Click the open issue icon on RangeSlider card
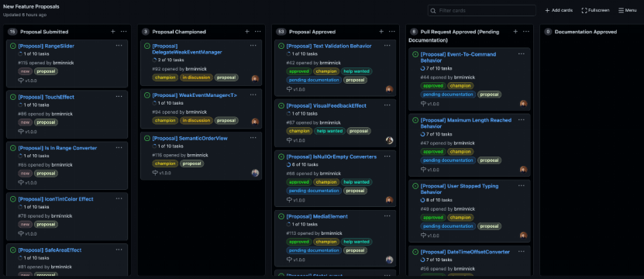This screenshot has width=644, height=279. [x=12, y=46]
